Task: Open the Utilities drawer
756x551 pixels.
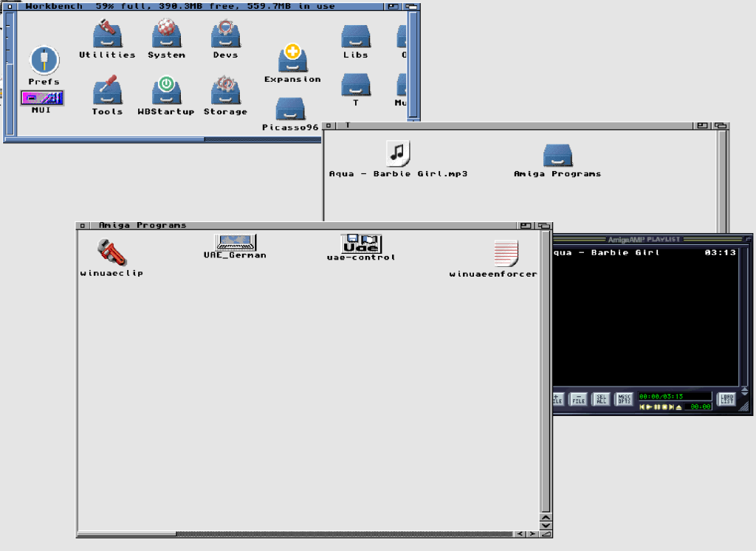Action: click(107, 33)
